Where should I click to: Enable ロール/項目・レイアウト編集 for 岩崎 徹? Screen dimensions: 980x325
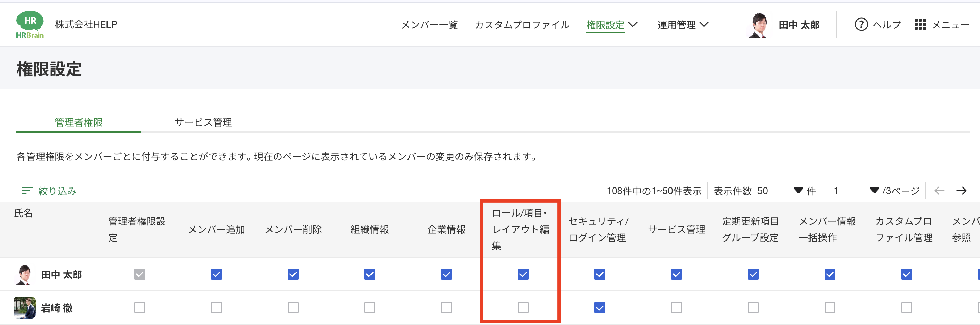tap(523, 307)
